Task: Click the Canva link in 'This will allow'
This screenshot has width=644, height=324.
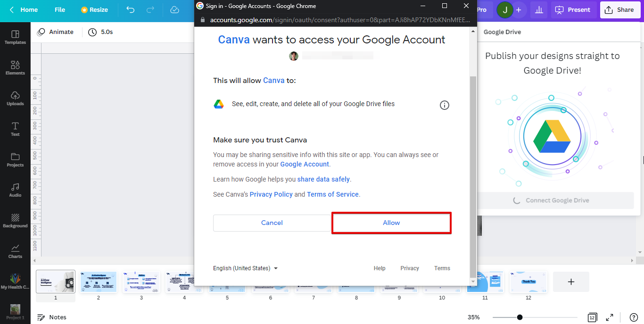Action: (x=273, y=81)
